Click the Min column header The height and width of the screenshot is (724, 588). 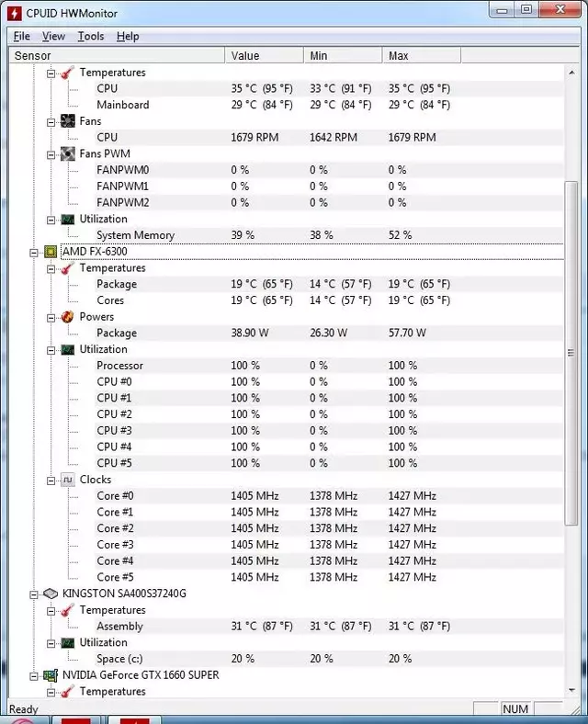click(x=343, y=55)
